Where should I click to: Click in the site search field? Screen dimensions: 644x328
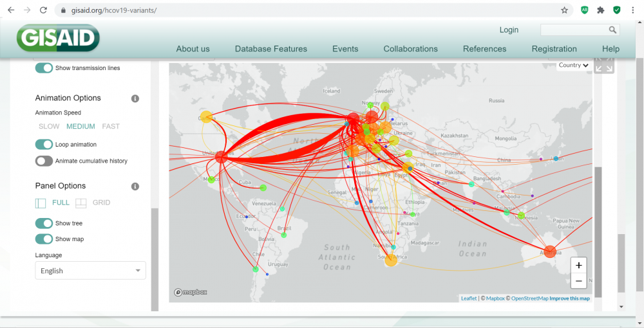click(574, 30)
